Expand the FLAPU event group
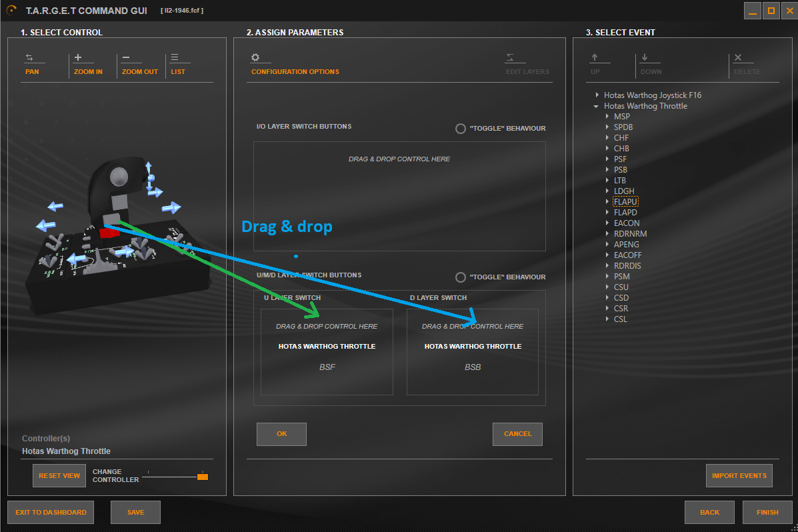This screenshot has width=798, height=532. point(607,202)
